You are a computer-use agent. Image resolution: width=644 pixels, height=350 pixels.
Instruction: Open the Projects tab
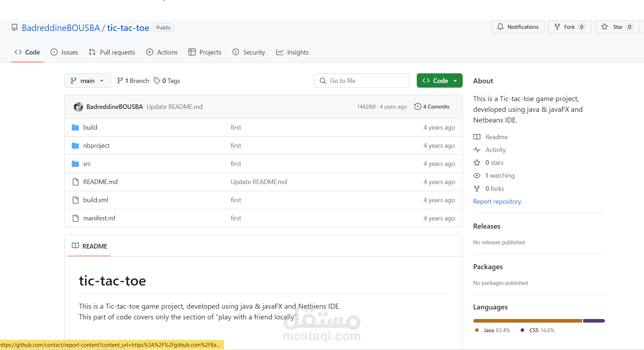[205, 52]
